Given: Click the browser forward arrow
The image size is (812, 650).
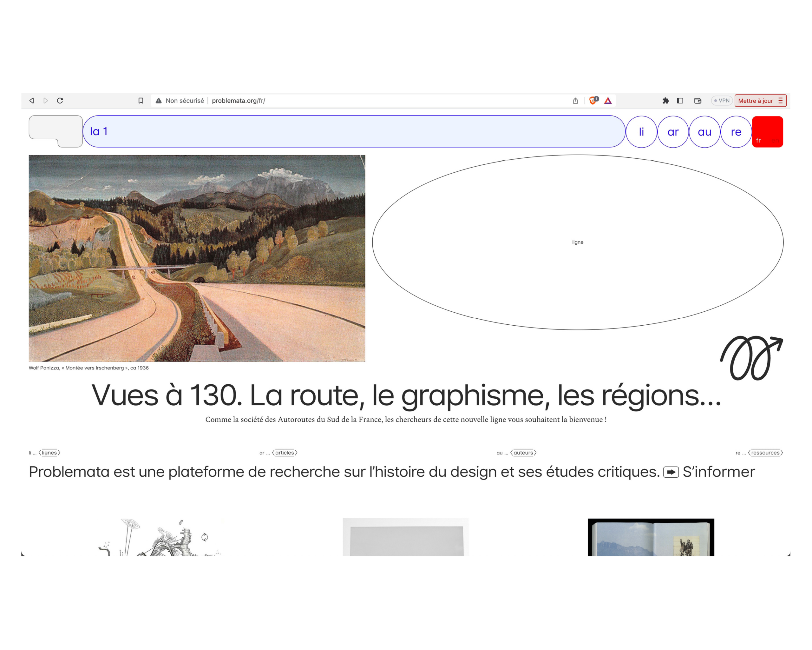Looking at the screenshot, I should click(x=46, y=101).
